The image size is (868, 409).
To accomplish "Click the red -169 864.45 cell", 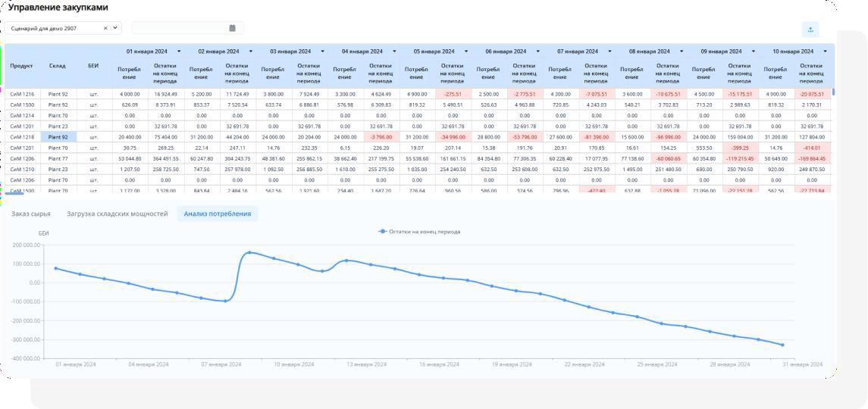I will 812,158.
